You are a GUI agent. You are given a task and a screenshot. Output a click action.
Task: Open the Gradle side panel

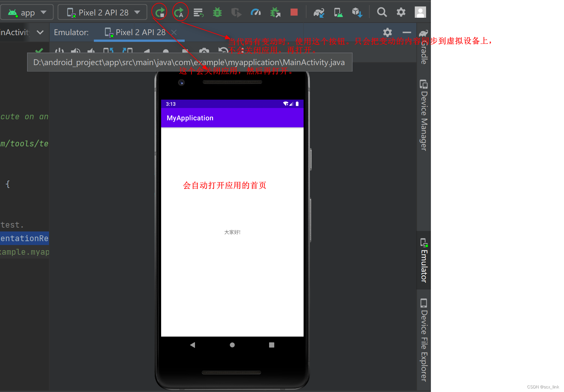[424, 47]
